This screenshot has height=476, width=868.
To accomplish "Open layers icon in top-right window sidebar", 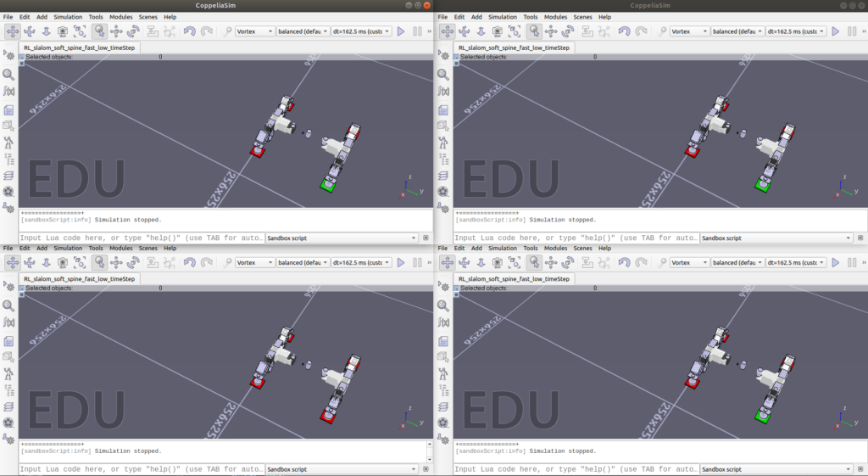I will click(443, 176).
